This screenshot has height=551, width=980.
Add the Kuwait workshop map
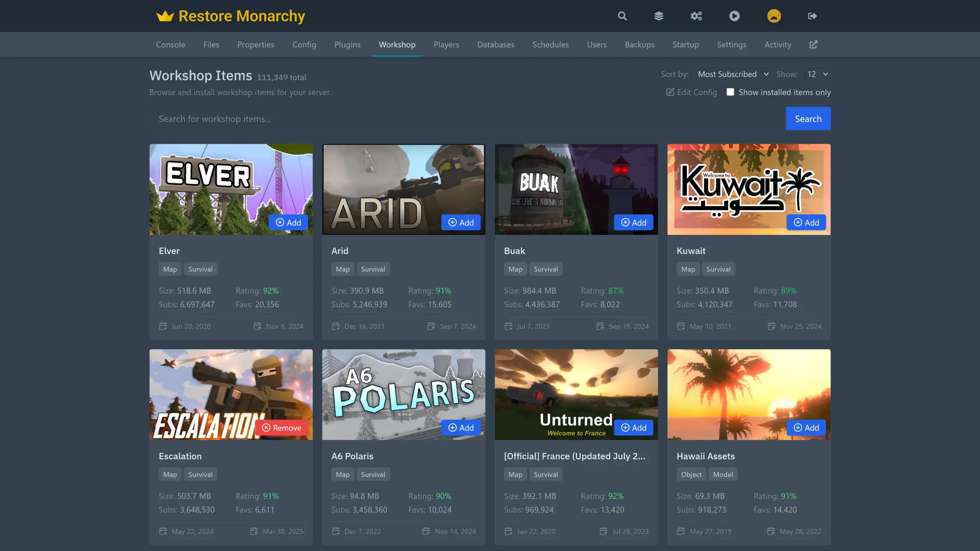(806, 222)
